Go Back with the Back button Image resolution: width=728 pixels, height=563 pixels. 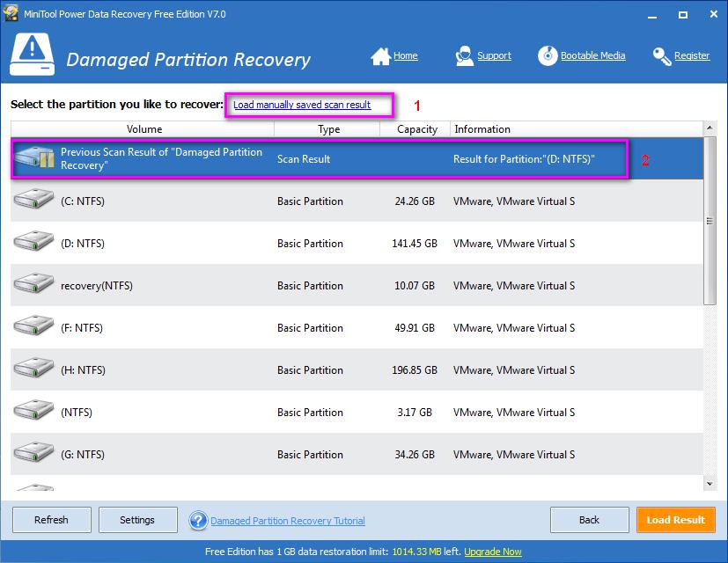tap(590, 520)
